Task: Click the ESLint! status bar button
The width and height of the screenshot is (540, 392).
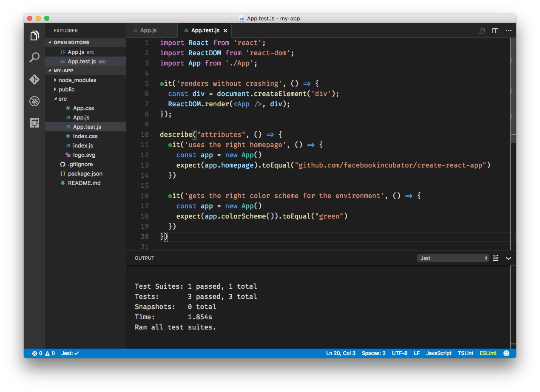Action: pyautogui.click(x=488, y=353)
